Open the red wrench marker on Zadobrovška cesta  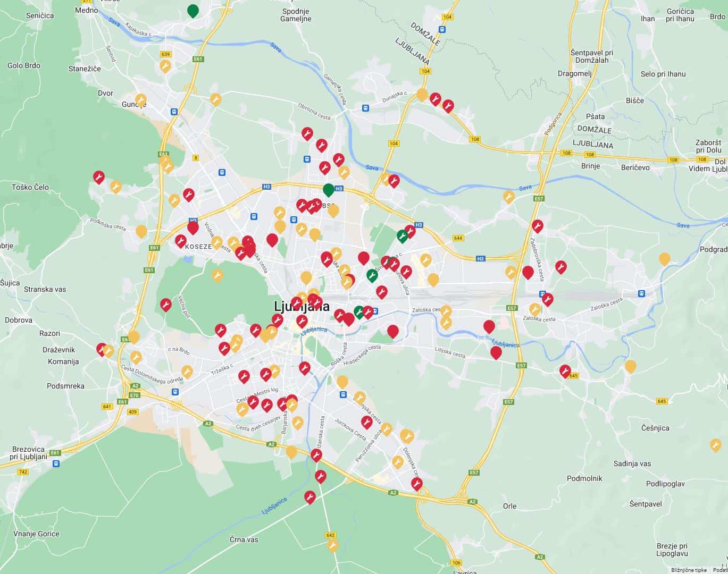538,226
